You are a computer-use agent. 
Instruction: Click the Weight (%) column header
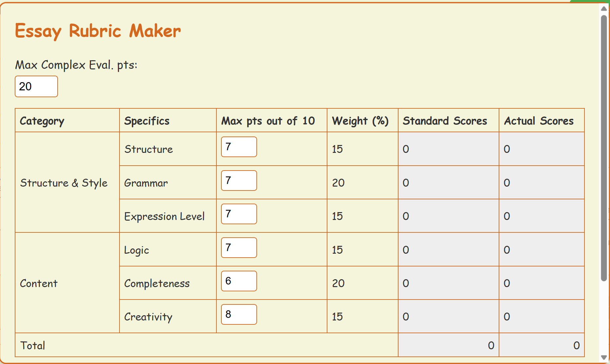(x=360, y=121)
